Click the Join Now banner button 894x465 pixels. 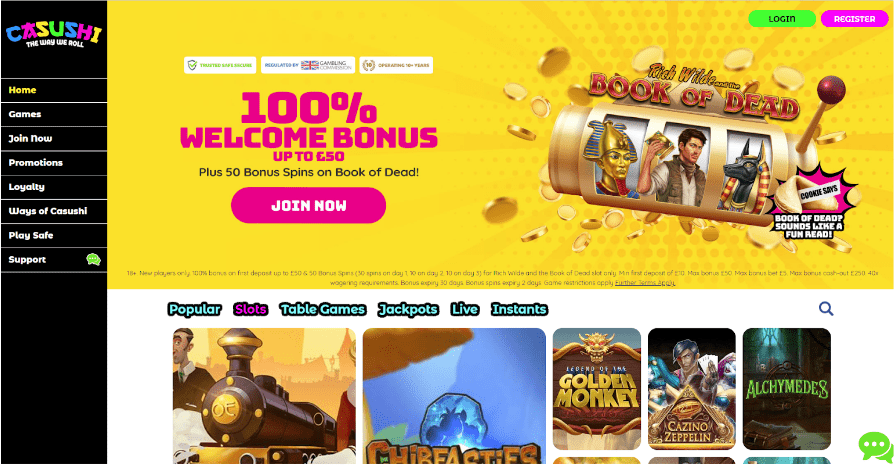click(308, 205)
